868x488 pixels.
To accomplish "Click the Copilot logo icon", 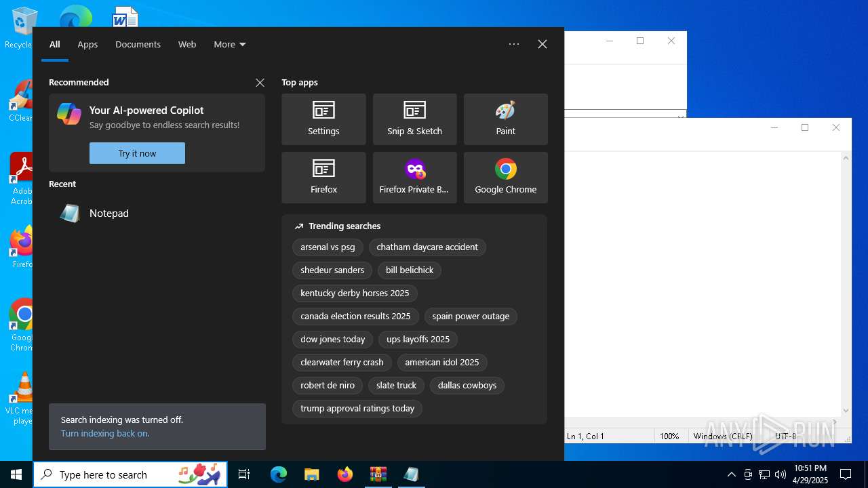I will (69, 114).
